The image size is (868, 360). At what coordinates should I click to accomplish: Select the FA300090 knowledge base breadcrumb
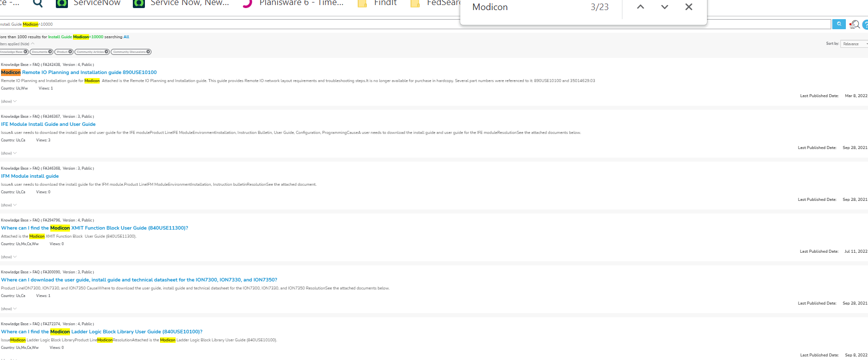tap(47, 272)
